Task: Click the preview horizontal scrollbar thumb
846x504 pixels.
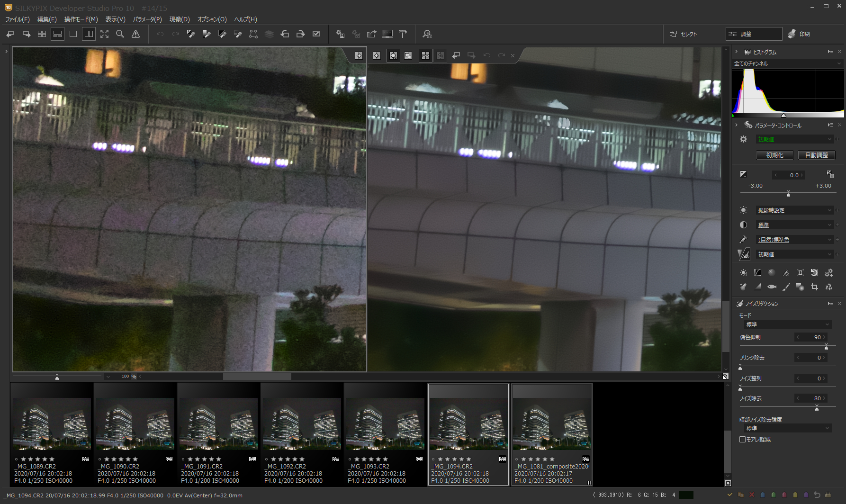Action: point(257,377)
